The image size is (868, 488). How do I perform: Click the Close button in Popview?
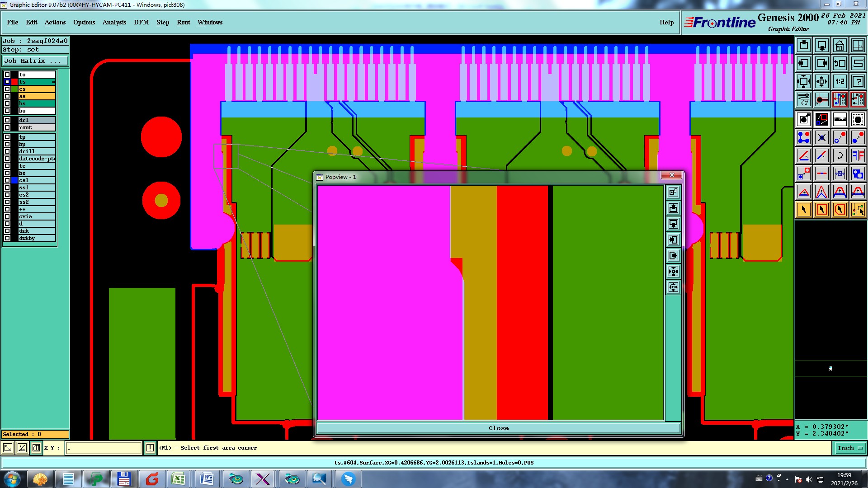coord(498,428)
